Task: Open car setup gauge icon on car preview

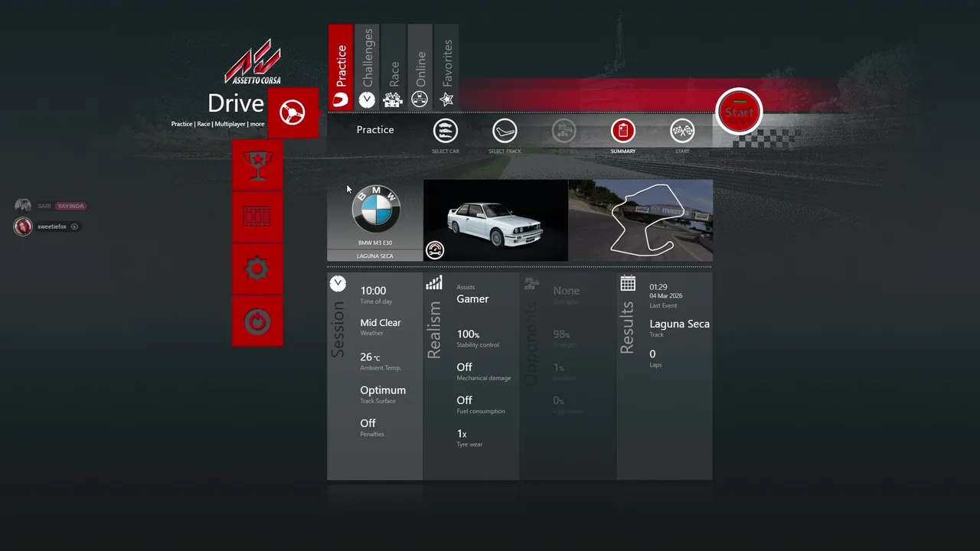Action: point(435,250)
